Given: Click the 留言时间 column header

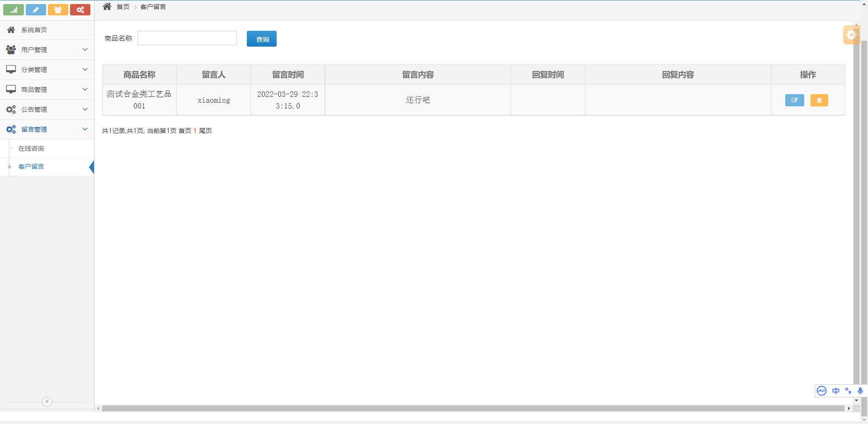Looking at the screenshot, I should pos(288,75).
